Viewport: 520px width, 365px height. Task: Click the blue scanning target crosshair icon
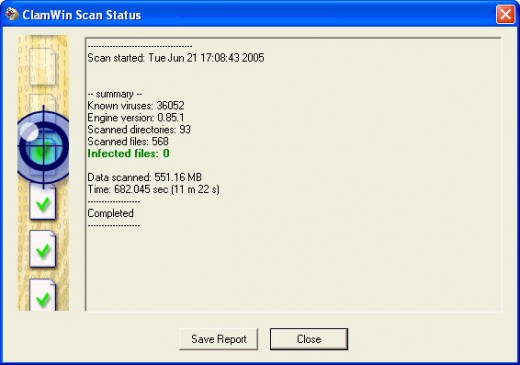43,147
